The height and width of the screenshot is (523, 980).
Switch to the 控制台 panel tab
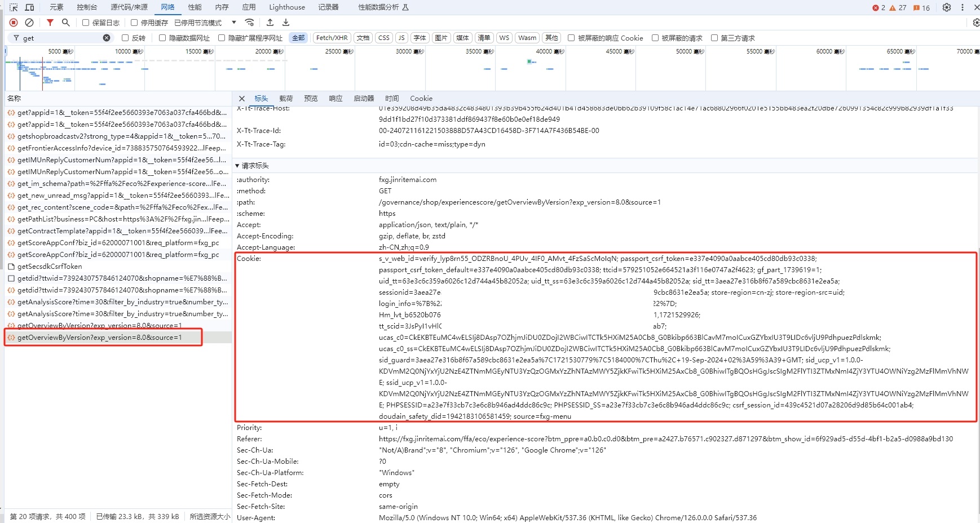coord(87,7)
